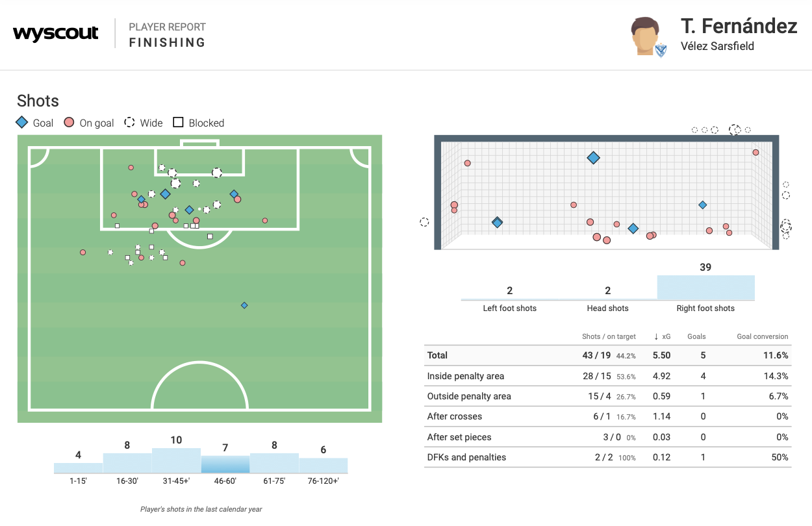The width and height of the screenshot is (812, 526).
Task: Click the Blocked square legend icon
Action: click(x=177, y=123)
